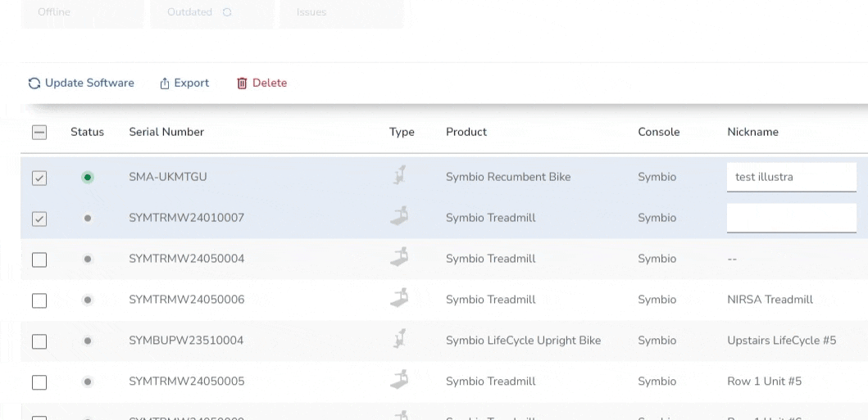Image resolution: width=868 pixels, height=420 pixels.
Task: Click the NIRSA Treadmill nickname
Action: click(770, 300)
